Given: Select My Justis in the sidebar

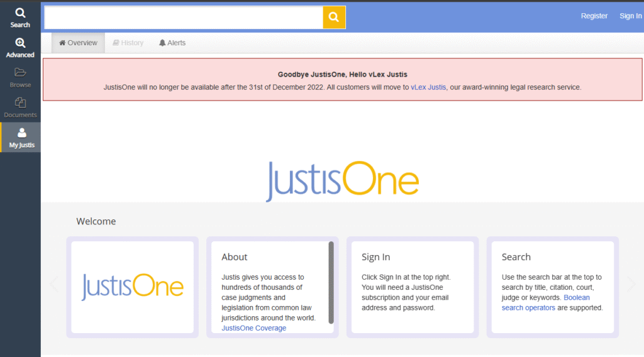Looking at the screenshot, I should [x=21, y=138].
